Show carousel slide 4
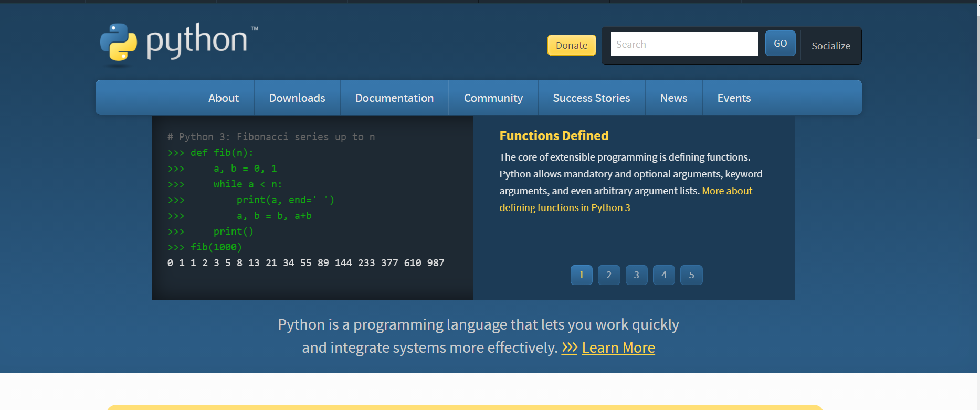 (x=663, y=275)
